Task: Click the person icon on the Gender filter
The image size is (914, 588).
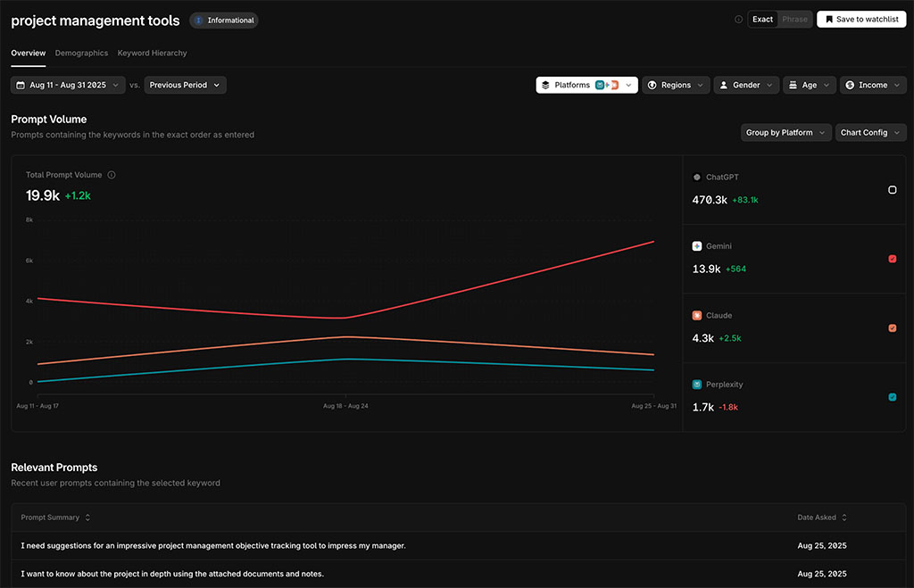Action: [725, 84]
